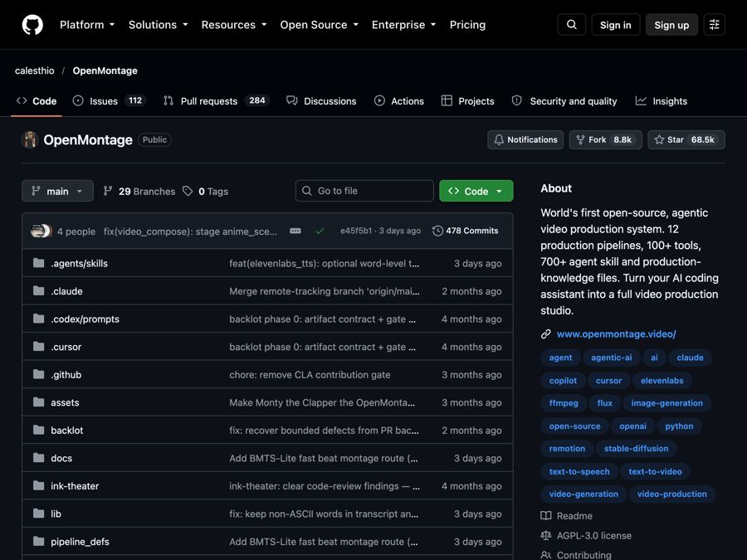
Task: Star the OpenMontage repository
Action: pyautogui.click(x=686, y=140)
